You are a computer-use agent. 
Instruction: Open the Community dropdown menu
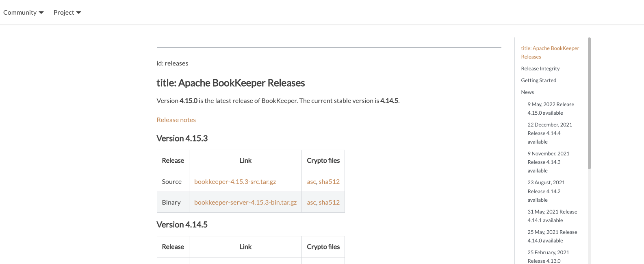tap(23, 13)
